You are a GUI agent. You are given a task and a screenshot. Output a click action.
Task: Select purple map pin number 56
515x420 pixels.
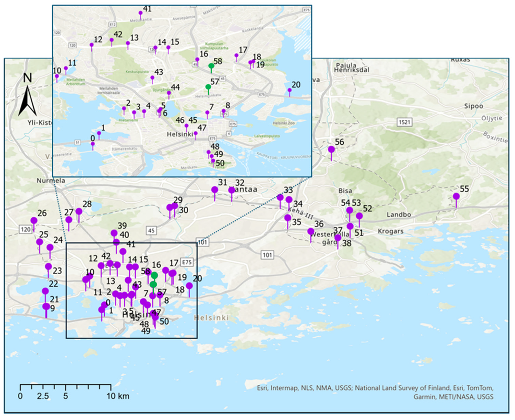(x=332, y=149)
